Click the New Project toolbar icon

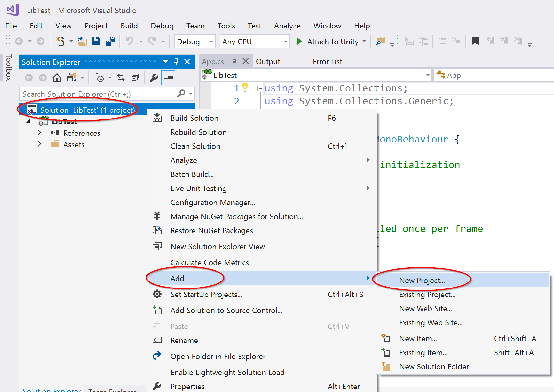60,42
